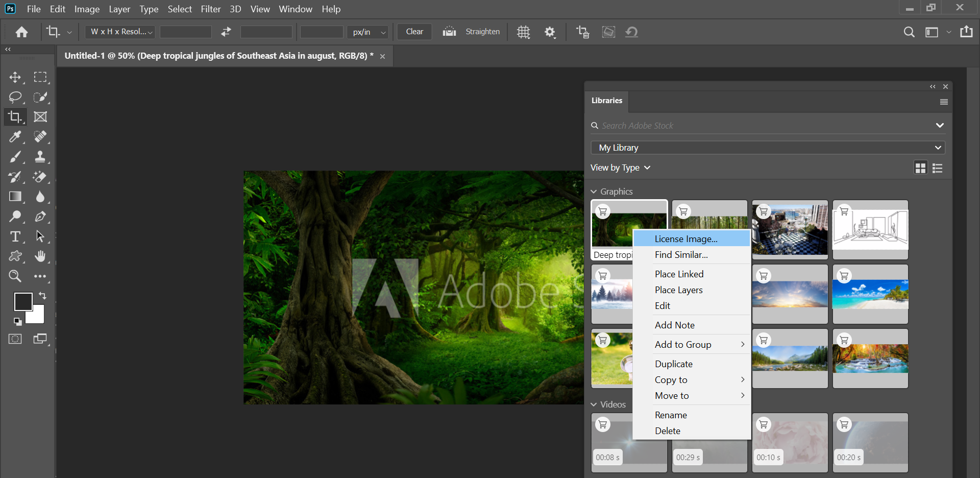Toggle Content-Aware crop option icon
Screen dimensions: 980x478
(x=608, y=32)
